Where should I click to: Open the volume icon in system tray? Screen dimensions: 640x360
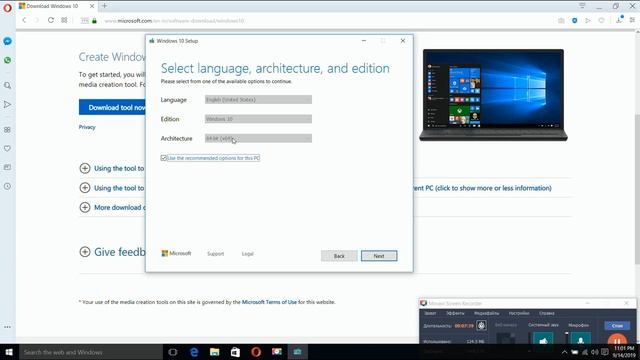click(x=595, y=352)
